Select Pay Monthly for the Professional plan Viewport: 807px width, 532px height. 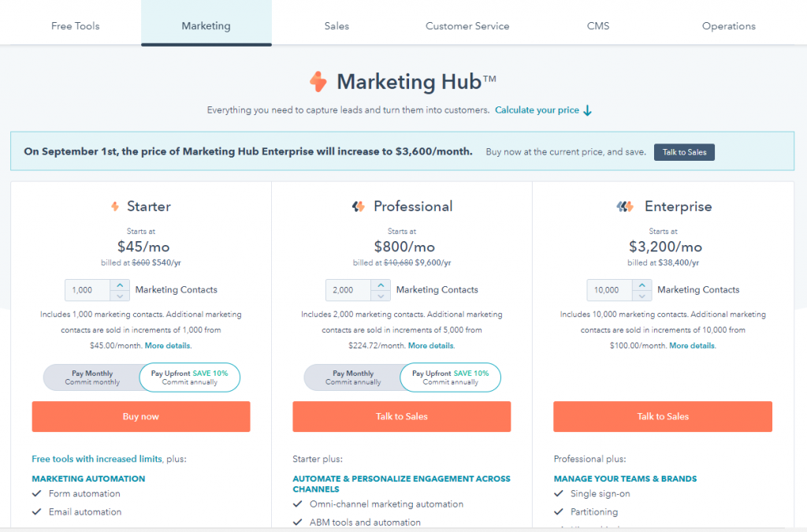(353, 378)
